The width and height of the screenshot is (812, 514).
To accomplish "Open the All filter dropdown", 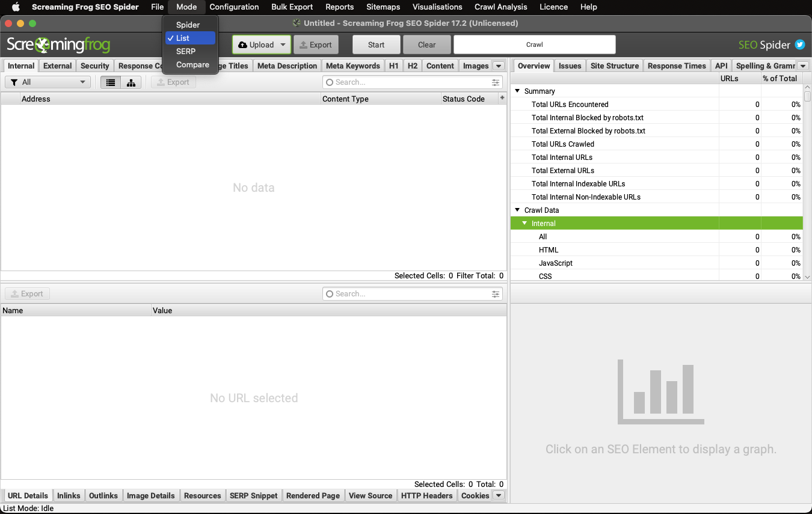I will point(48,82).
